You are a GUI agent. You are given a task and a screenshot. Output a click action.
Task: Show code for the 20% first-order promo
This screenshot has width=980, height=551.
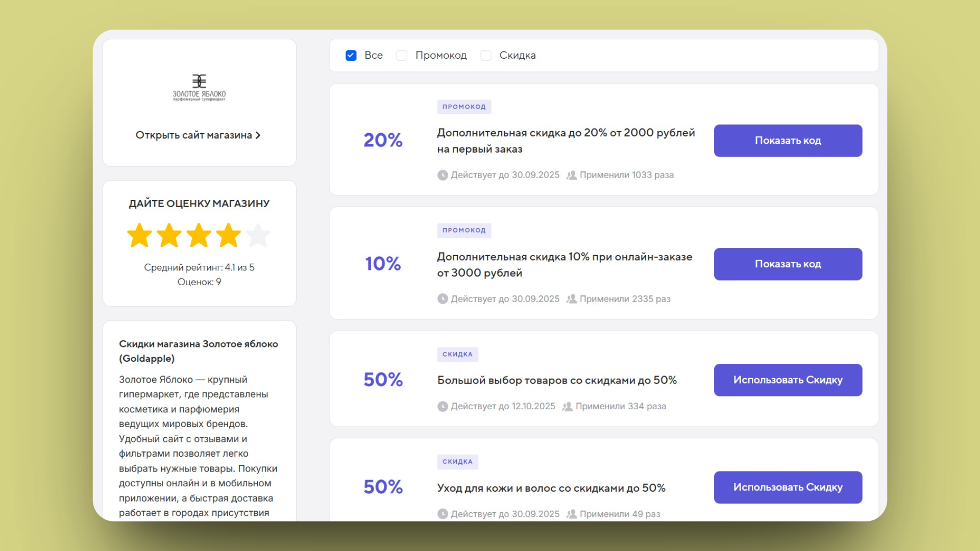pos(788,140)
